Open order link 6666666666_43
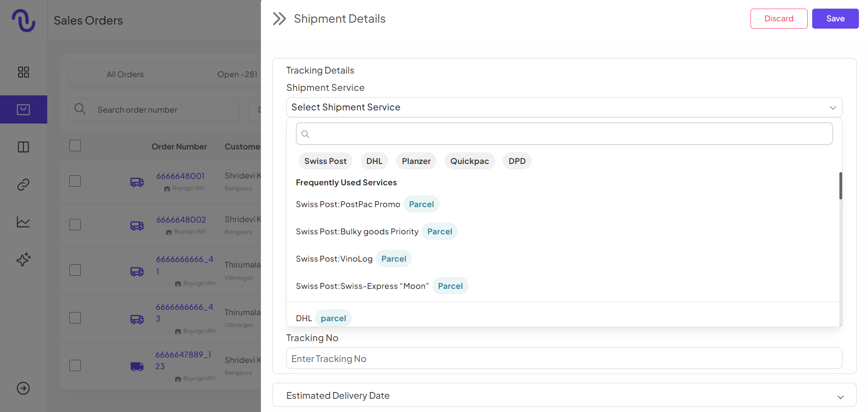Screen dimensions: 868x412 pos(184,313)
